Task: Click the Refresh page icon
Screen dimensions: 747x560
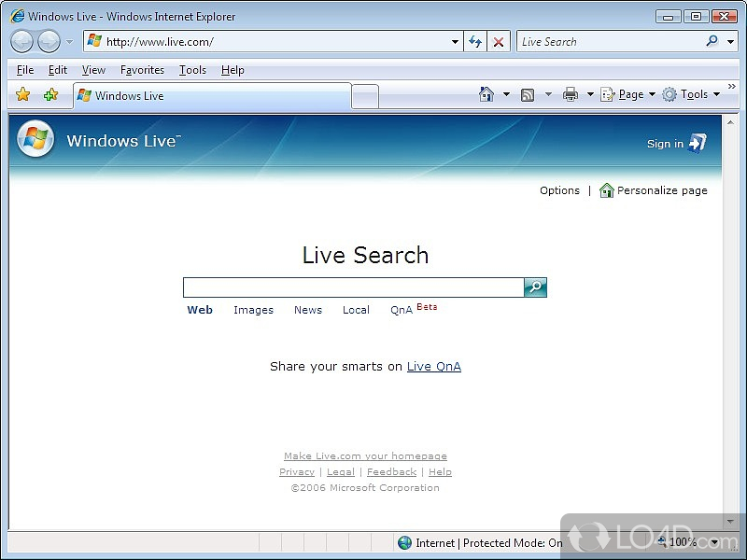Action: 475,42
